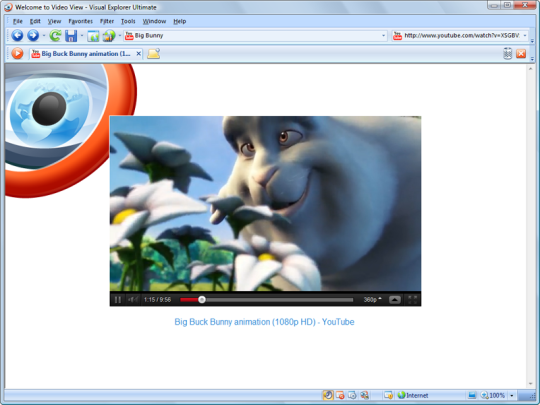
Task: Expand the Big Bunny search box dropdown
Action: [383, 35]
